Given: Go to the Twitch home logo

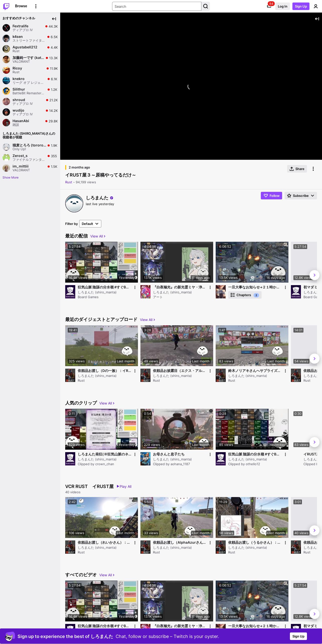Looking at the screenshot, I should 6,6.
